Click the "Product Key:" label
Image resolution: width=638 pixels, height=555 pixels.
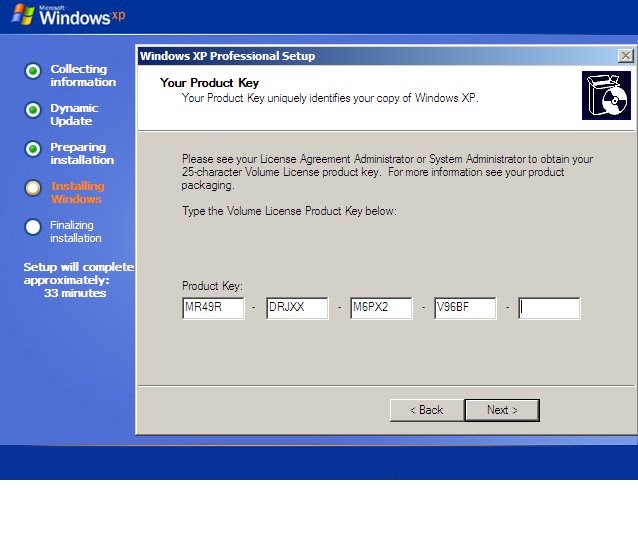(212, 286)
